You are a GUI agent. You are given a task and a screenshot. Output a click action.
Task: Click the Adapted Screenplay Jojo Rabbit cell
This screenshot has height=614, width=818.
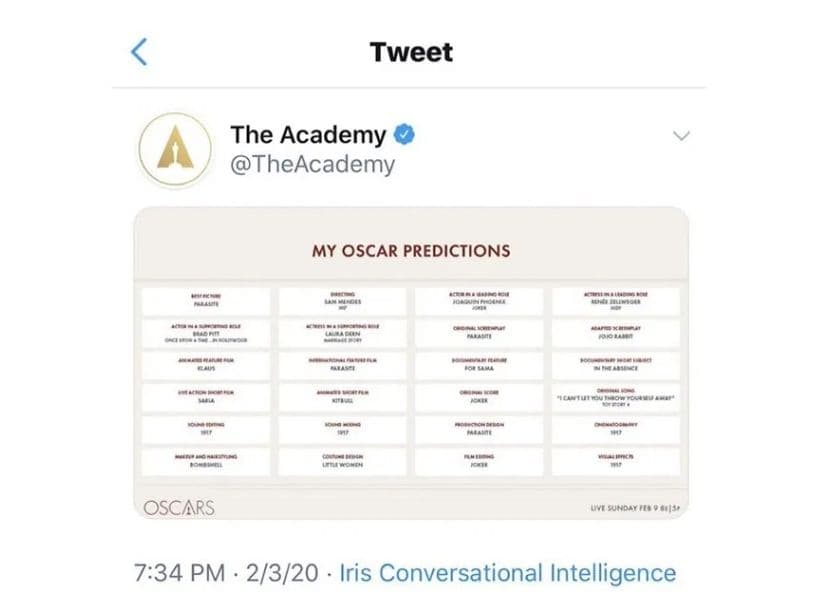click(616, 333)
